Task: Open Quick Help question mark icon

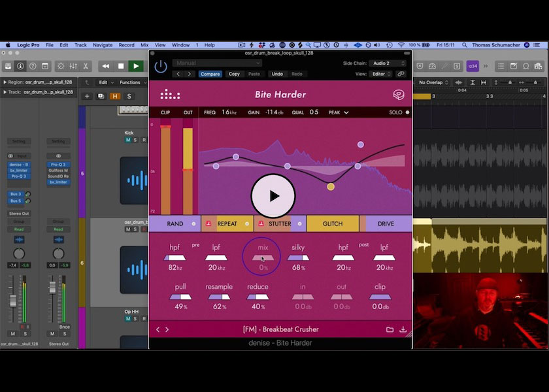Action: pyautogui.click(x=33, y=66)
